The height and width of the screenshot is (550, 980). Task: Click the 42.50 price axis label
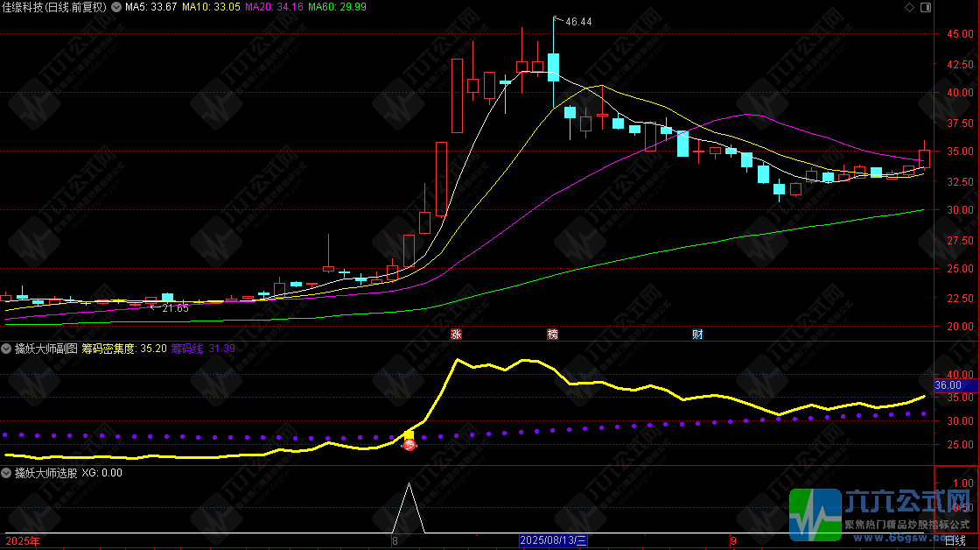click(x=960, y=65)
